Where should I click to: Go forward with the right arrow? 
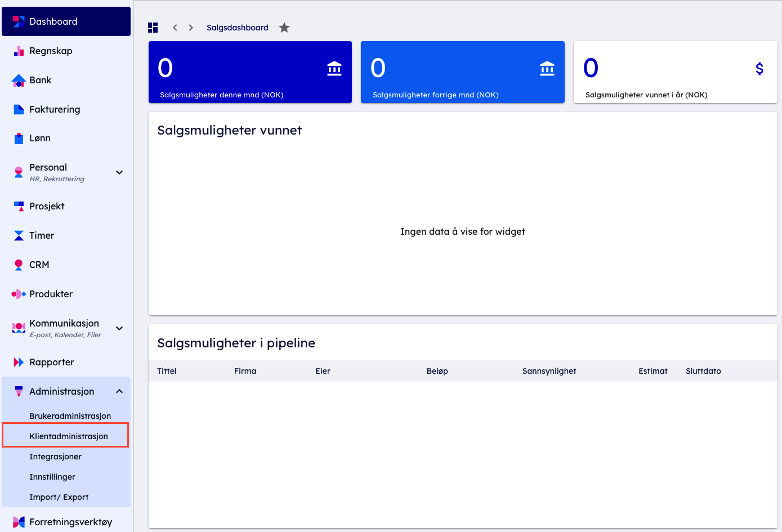pos(191,28)
